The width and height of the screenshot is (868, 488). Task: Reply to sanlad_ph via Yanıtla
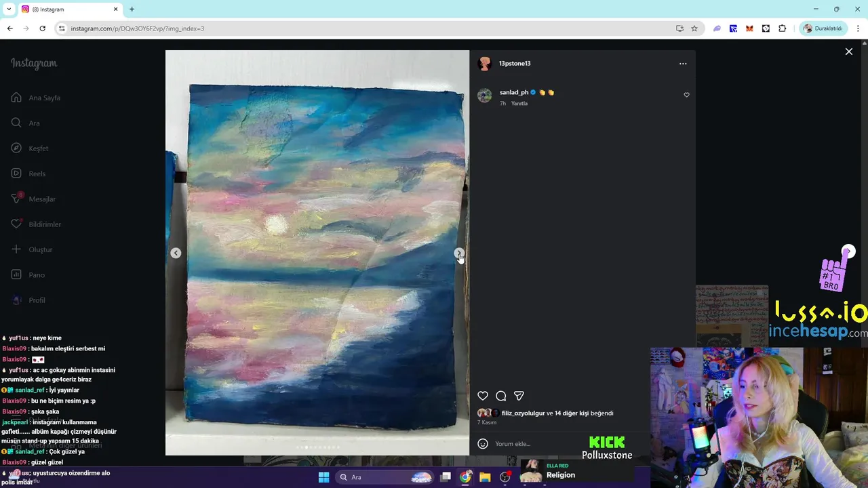click(519, 104)
